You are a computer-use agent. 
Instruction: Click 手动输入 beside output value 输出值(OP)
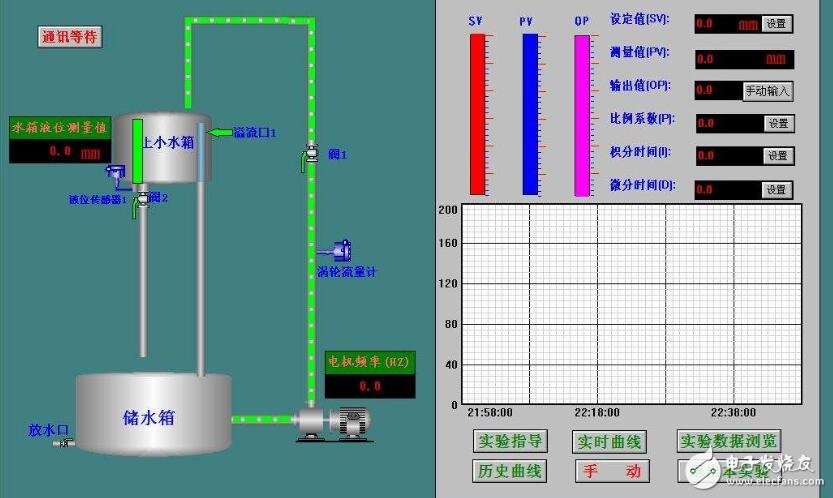click(767, 91)
